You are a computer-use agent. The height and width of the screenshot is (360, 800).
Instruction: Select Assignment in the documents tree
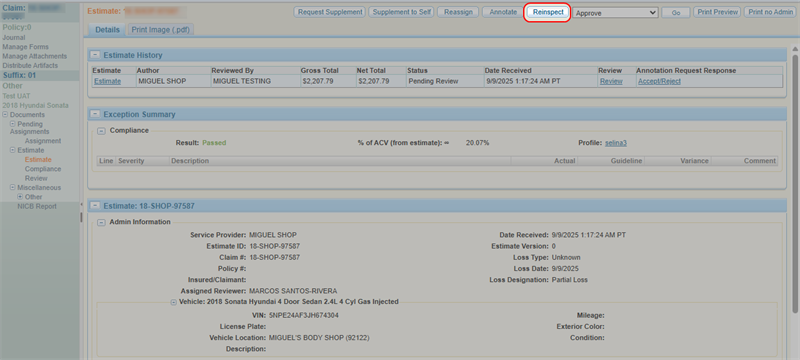pyautogui.click(x=43, y=141)
